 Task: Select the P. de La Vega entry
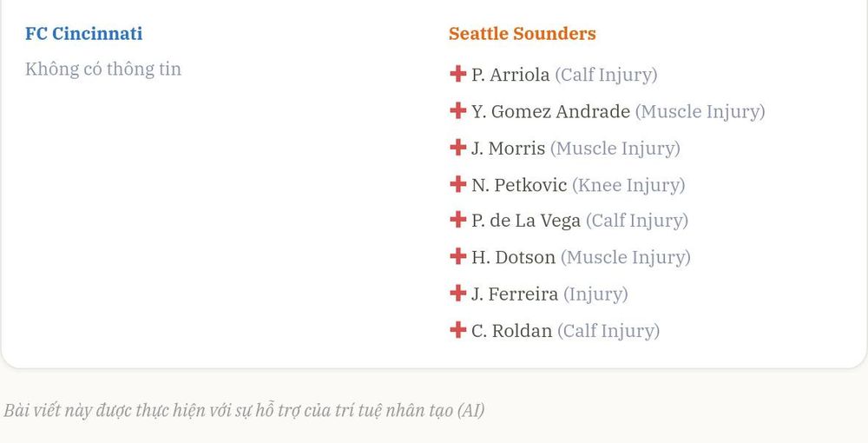tap(580, 221)
